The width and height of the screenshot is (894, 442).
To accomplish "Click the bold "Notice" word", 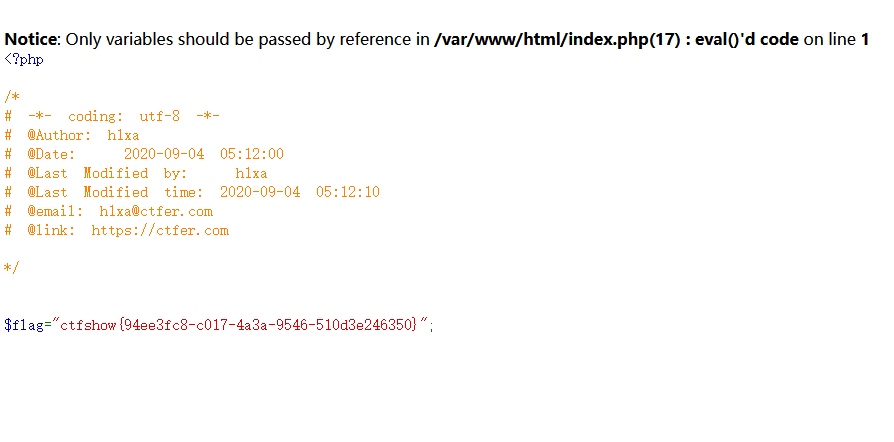I will pos(32,39).
